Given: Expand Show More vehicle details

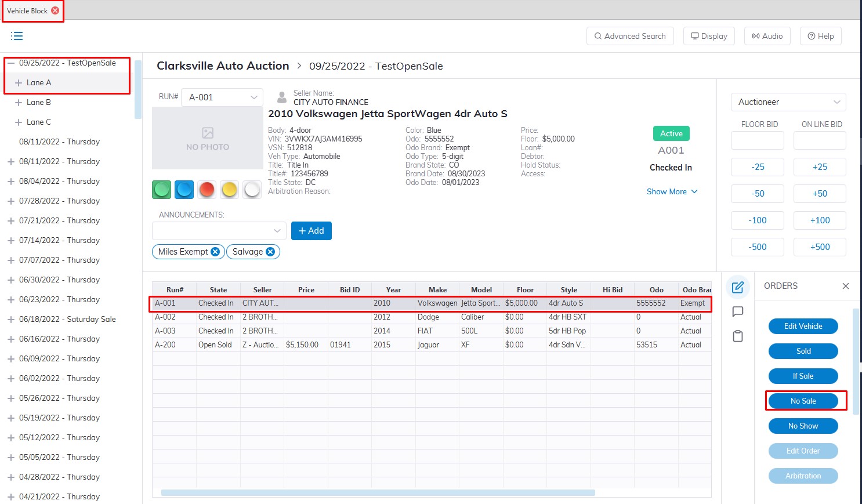Looking at the screenshot, I should [672, 191].
